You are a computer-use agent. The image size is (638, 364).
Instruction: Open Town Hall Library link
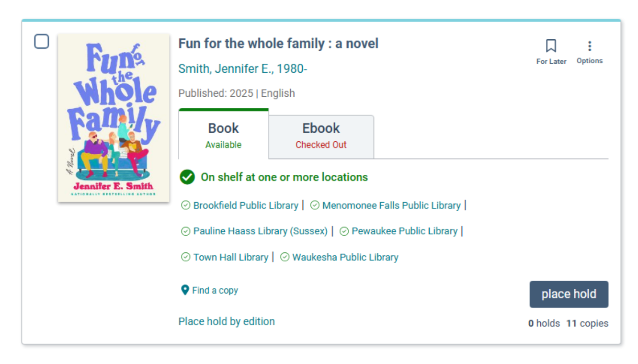tap(230, 257)
